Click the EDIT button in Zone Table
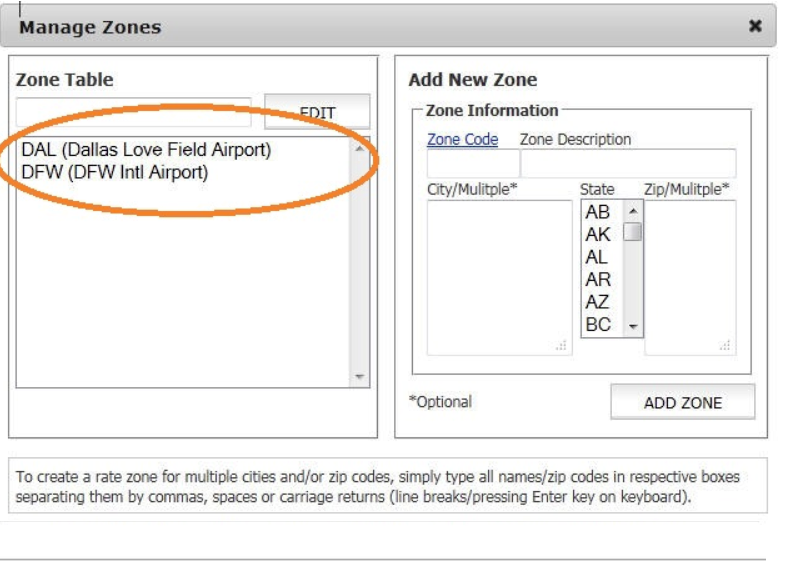Screen dimensions: 785x563 click(x=317, y=112)
